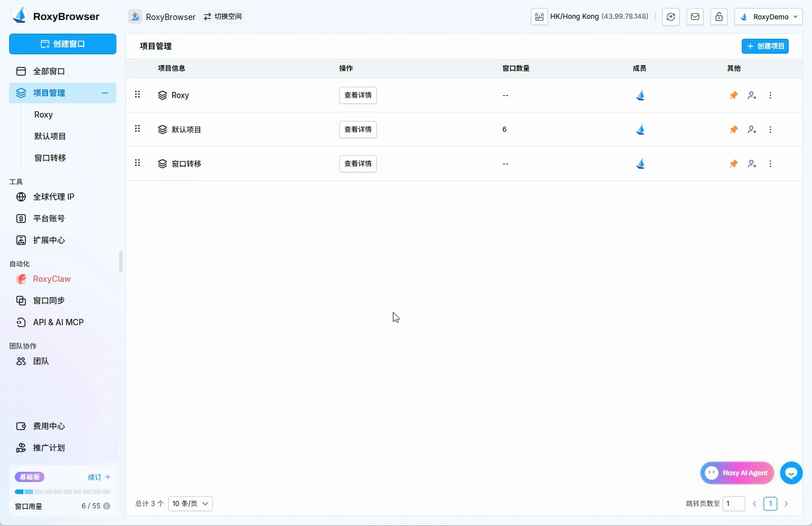Click the 基础版 plan badge
Screen dimensions: 812x526
pos(30,477)
